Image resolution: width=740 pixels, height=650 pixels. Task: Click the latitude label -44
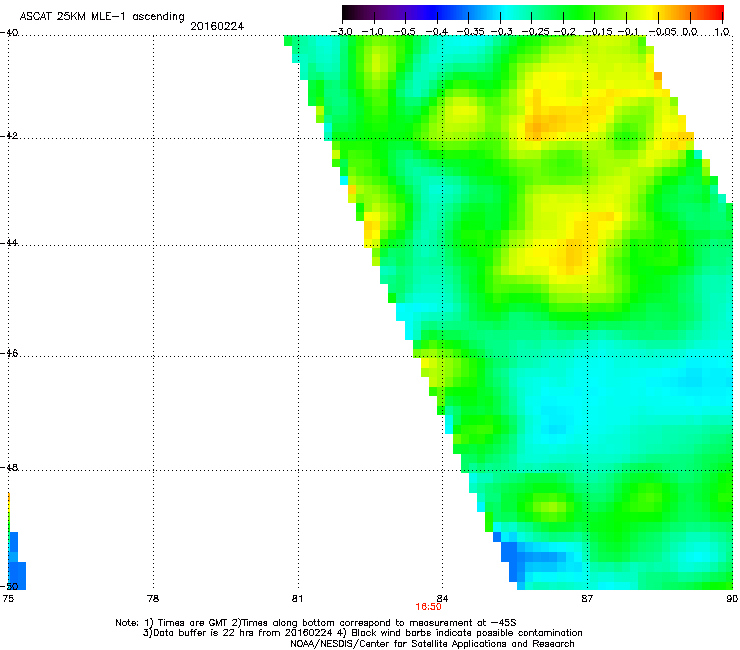pyautogui.click(x=9, y=243)
